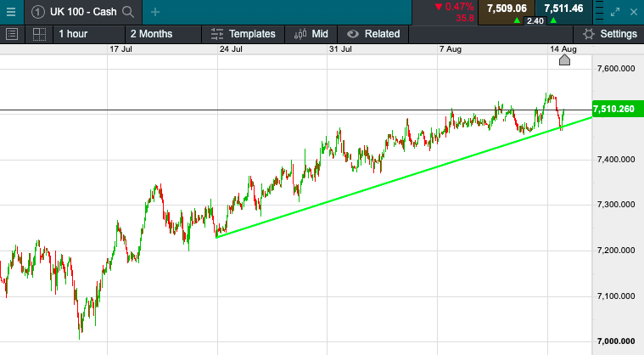Close the chart panel
This screenshot has width=644, height=355.
pyautogui.click(x=634, y=13)
